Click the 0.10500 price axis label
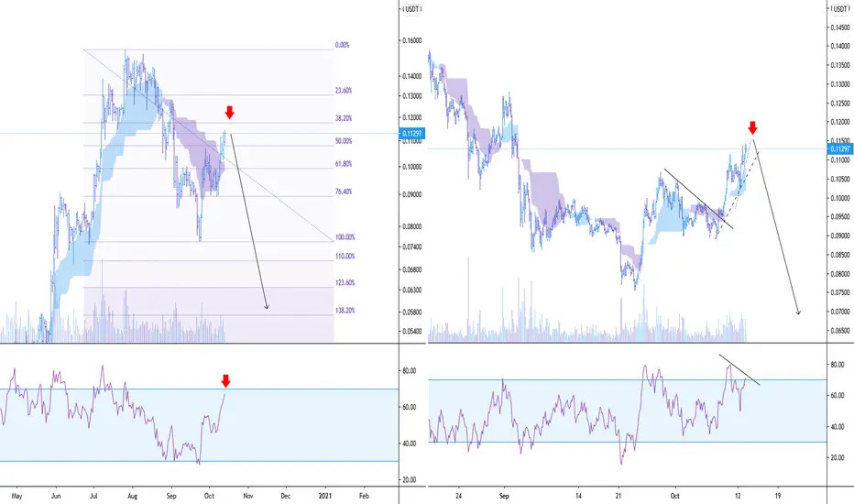854x504 pixels. click(x=840, y=180)
